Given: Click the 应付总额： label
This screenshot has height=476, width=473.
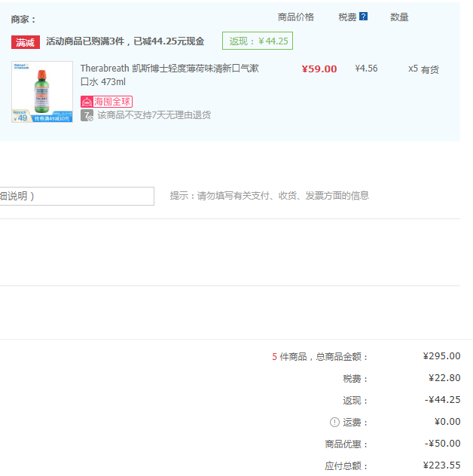Looking at the screenshot, I should 346,466.
